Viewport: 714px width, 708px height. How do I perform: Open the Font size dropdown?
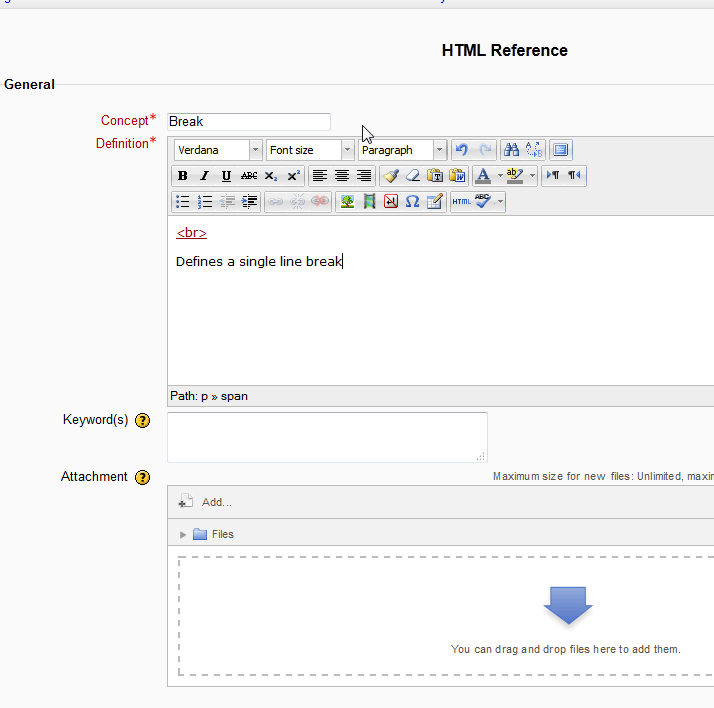click(x=310, y=150)
